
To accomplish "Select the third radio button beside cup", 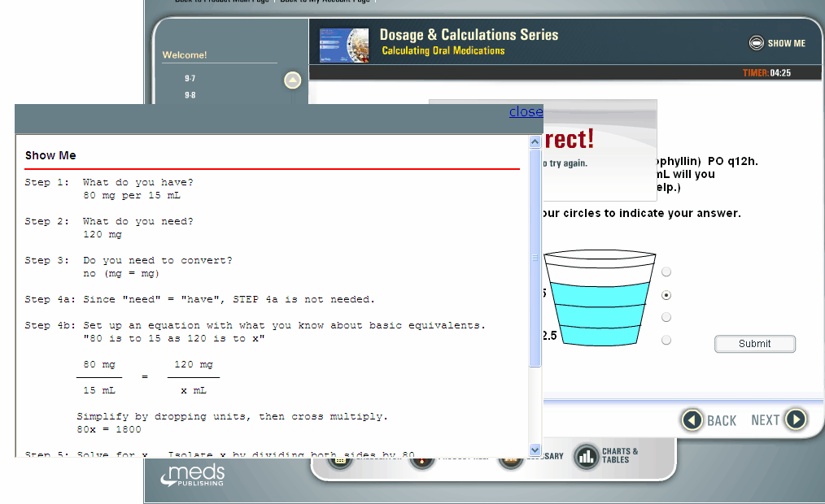I will pyautogui.click(x=666, y=317).
